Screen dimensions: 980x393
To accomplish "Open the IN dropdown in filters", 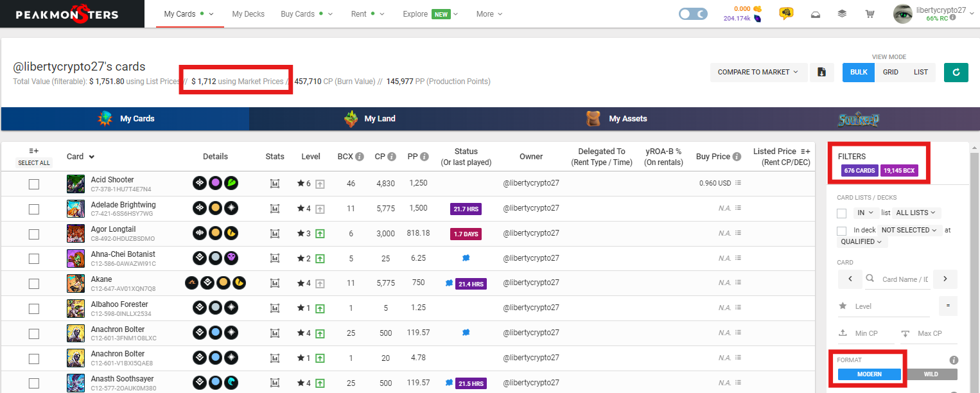I will pos(865,213).
